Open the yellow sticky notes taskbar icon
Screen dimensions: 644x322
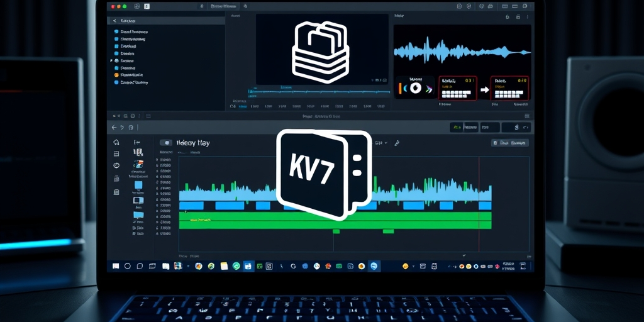[x=224, y=266]
